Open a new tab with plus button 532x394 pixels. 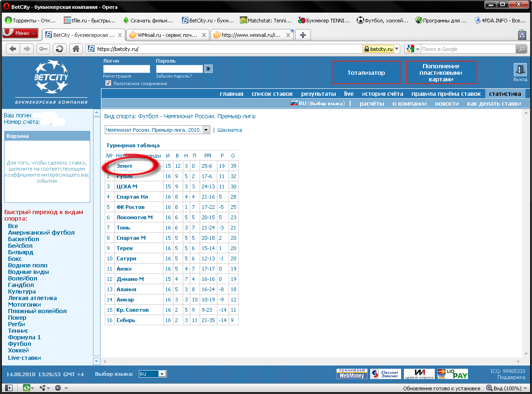coord(303,35)
